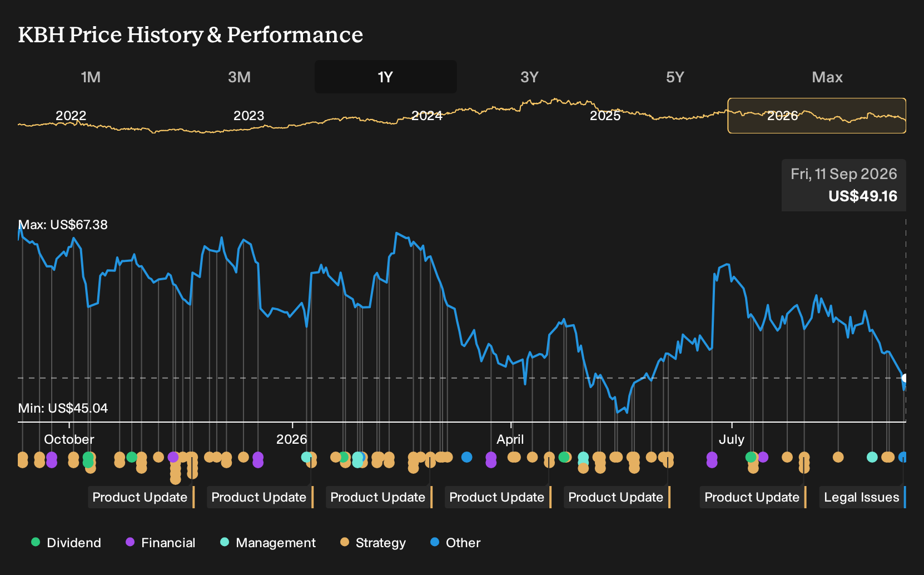
Task: Switch to the 5Y time range tab
Action: point(675,77)
